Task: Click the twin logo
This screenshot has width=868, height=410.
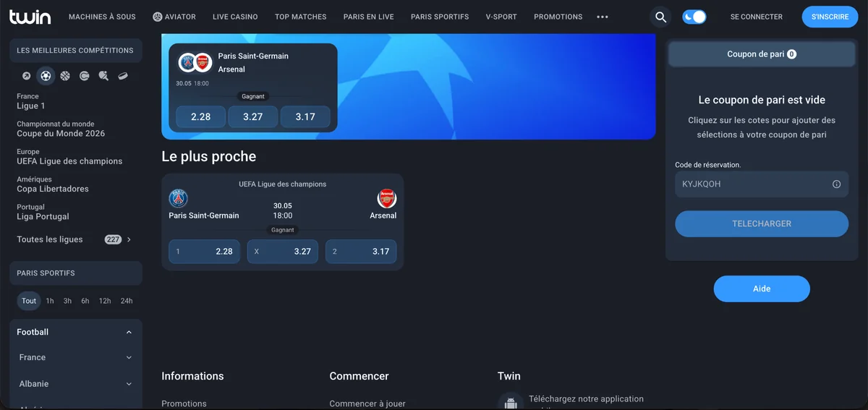Action: click(29, 16)
